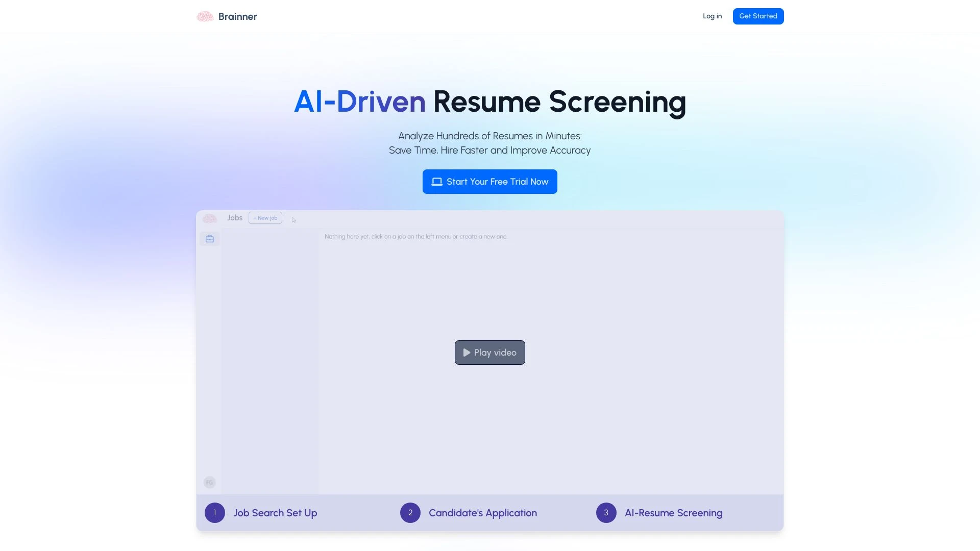Click the empty jobs placeholder message
Screen dimensions: 980x551
coord(415,236)
